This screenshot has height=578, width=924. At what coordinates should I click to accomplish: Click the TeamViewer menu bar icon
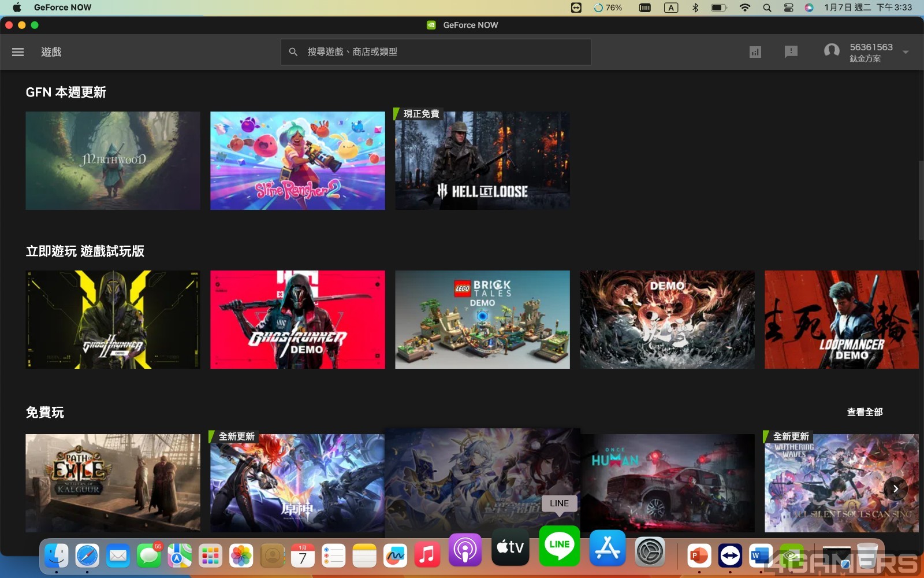coord(576,8)
